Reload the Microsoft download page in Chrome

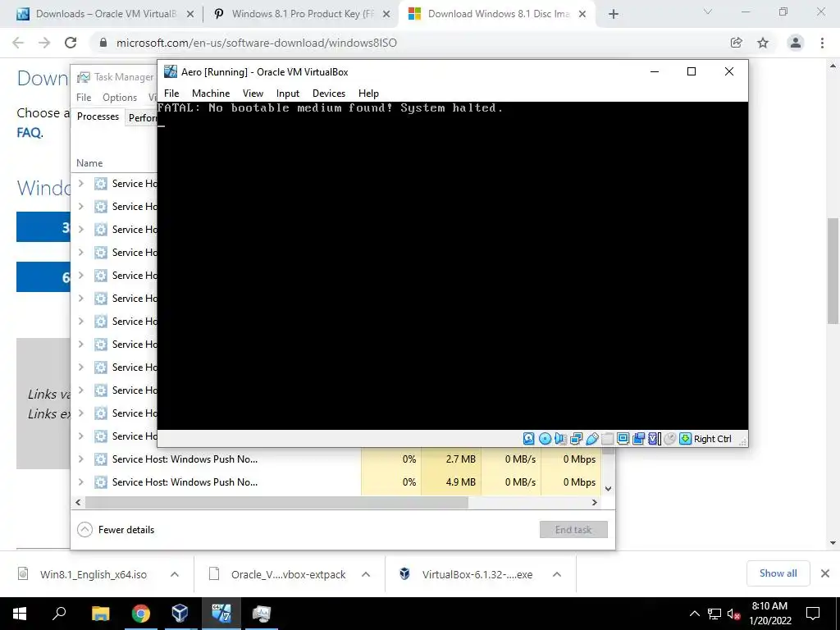pyautogui.click(x=71, y=43)
